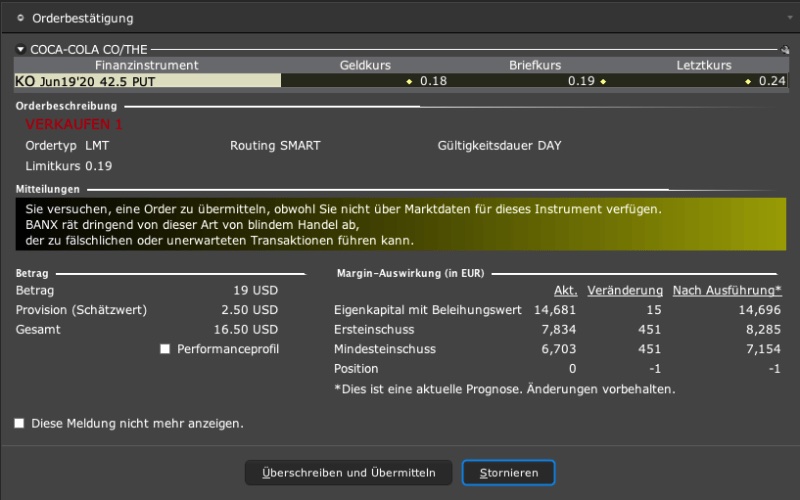Click the Mindesteinschuss current value 6,703

coord(559,349)
